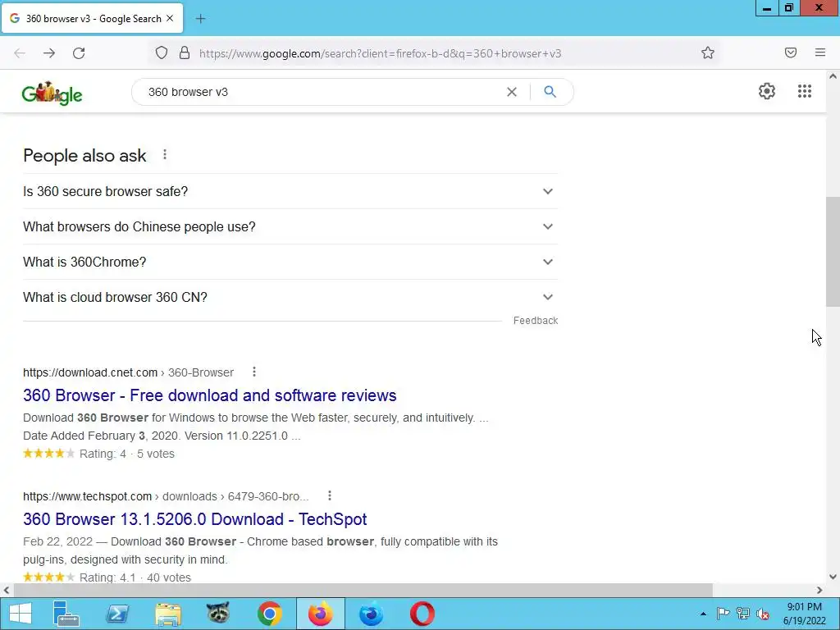
Task: Open People also ask options menu
Action: click(165, 155)
